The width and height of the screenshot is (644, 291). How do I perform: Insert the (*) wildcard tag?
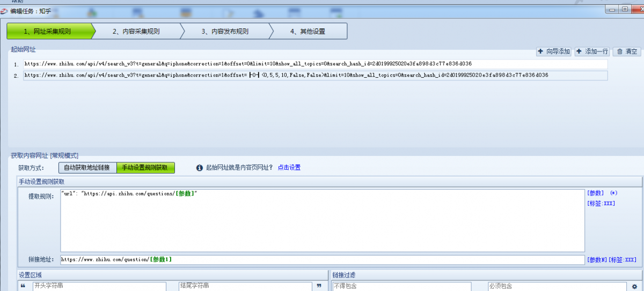coord(614,193)
